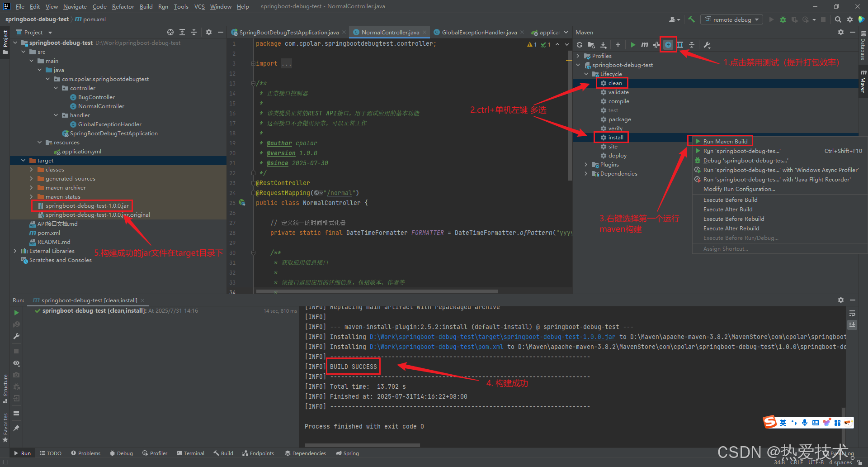The width and height of the screenshot is (868, 467).
Task: Click Download Sources icon in Maven toolbar
Action: [x=603, y=45]
